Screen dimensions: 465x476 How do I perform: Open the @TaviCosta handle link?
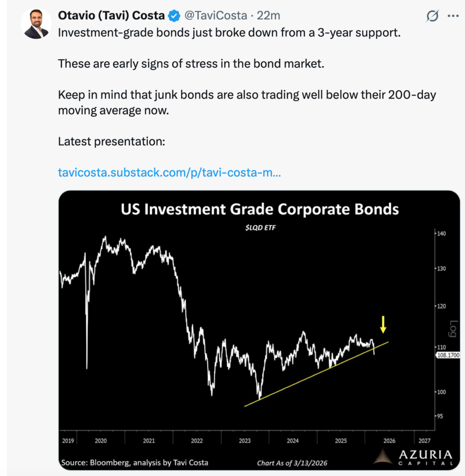pyautogui.click(x=216, y=16)
